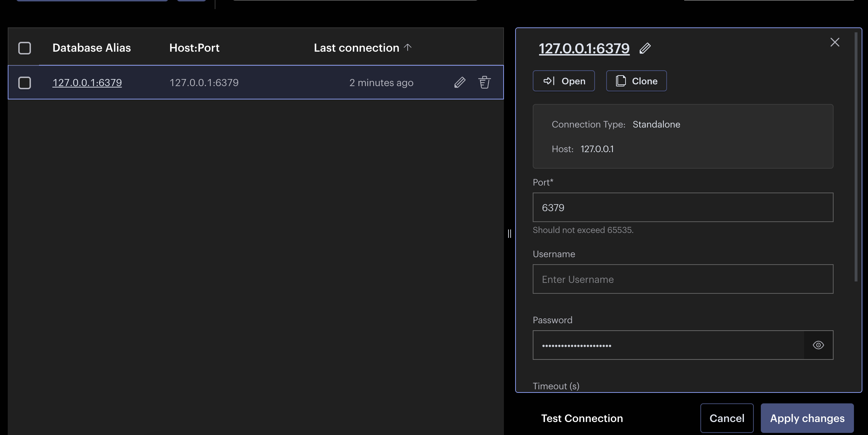Show password with eye icon

click(x=818, y=345)
